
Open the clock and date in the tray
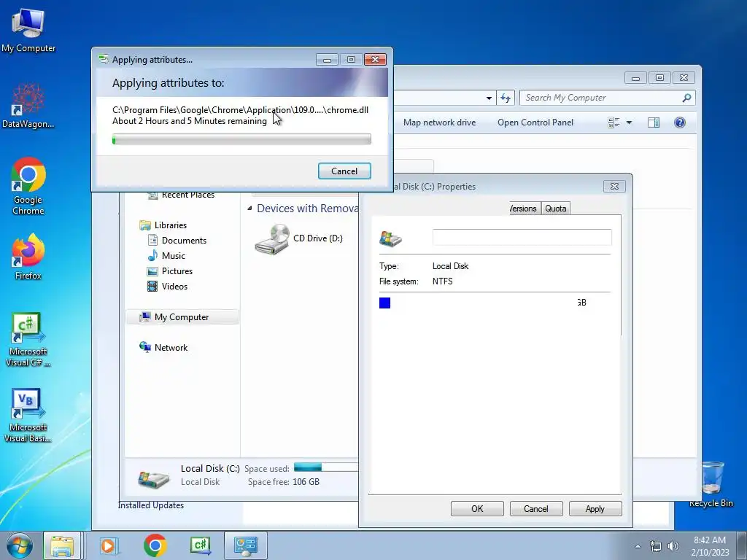[x=710, y=545]
